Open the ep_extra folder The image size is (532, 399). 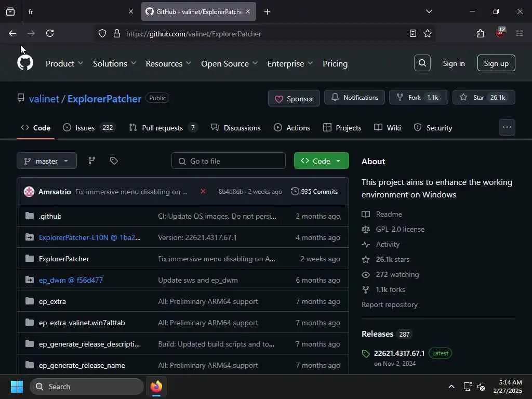52,301
